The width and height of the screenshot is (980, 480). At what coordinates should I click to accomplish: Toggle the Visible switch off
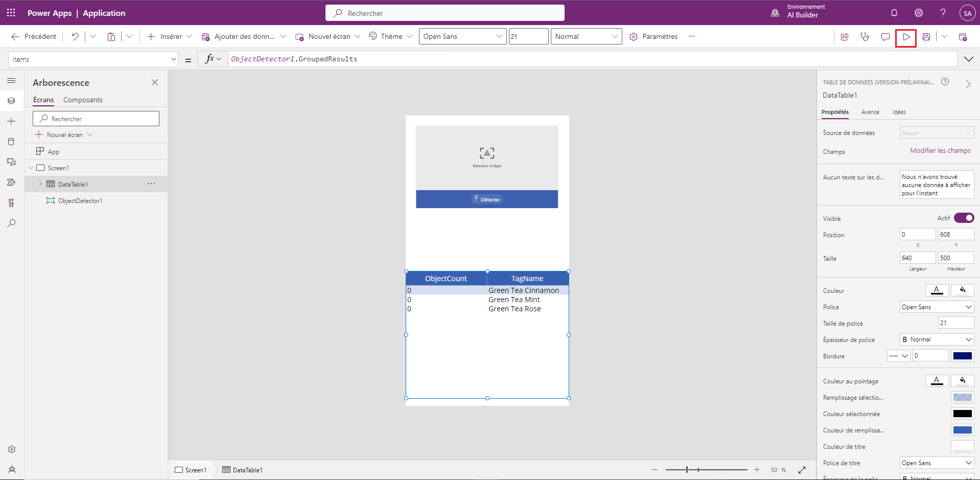click(964, 218)
